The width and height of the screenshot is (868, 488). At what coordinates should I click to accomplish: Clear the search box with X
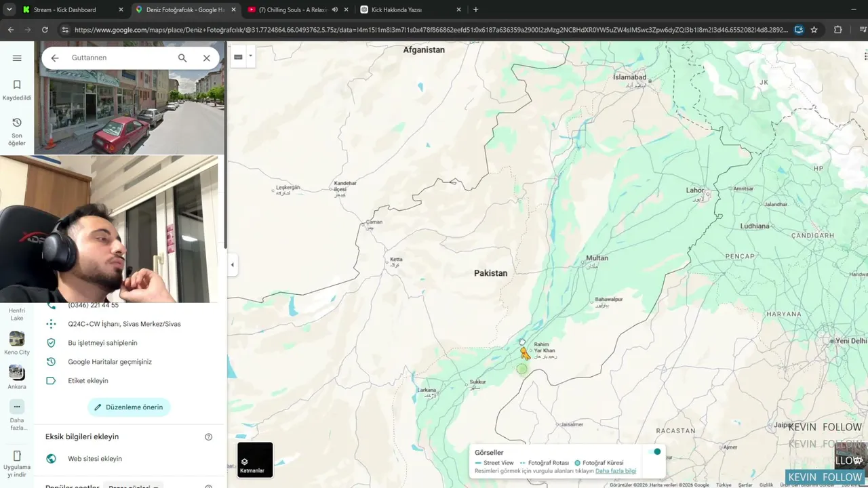click(x=207, y=58)
